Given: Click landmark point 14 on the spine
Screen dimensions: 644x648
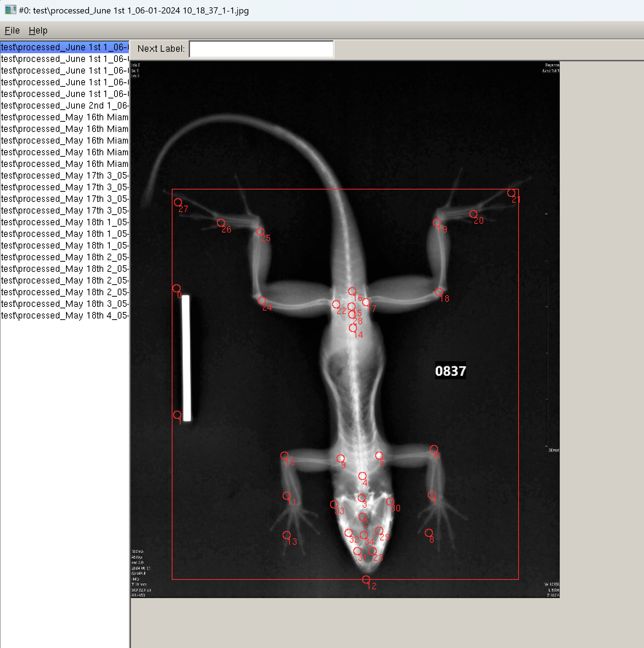Looking at the screenshot, I should pos(353,328).
